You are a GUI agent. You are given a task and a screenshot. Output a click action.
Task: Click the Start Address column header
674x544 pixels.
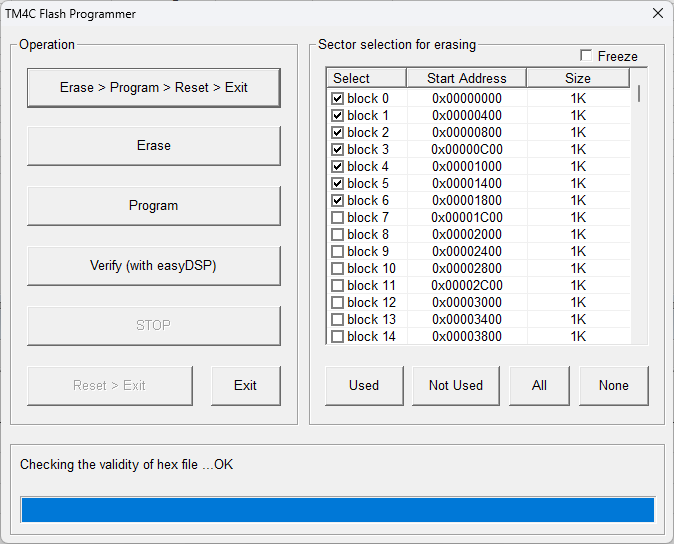tap(466, 78)
